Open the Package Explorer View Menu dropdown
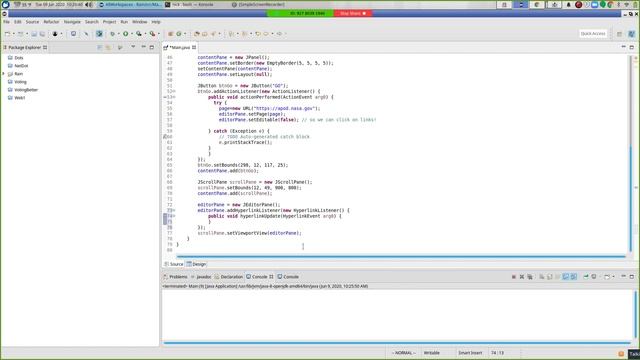Viewport: 640px width, 360px height. tap(133, 47)
